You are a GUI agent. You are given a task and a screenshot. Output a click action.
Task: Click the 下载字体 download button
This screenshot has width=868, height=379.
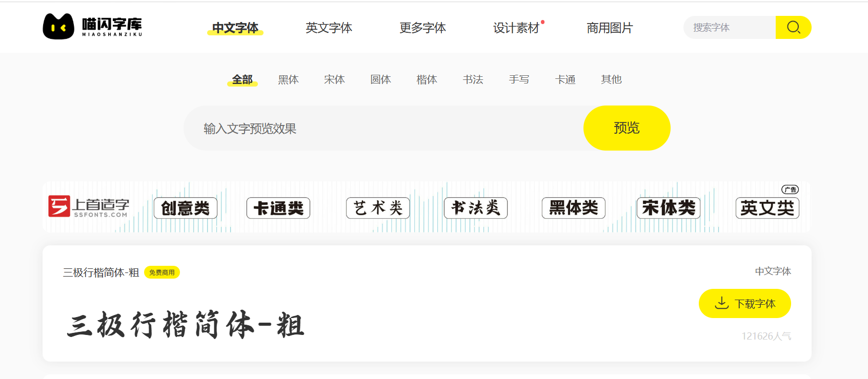coord(745,303)
